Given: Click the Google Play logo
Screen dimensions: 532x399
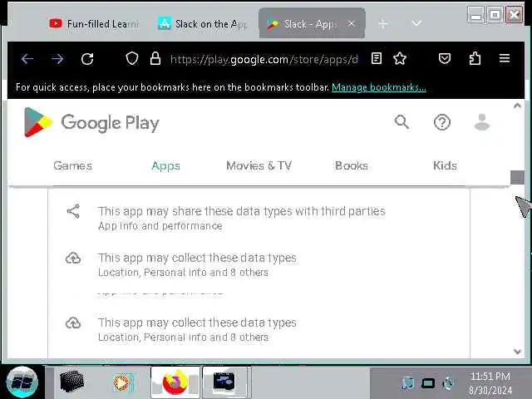Looking at the screenshot, I should click(x=91, y=122).
